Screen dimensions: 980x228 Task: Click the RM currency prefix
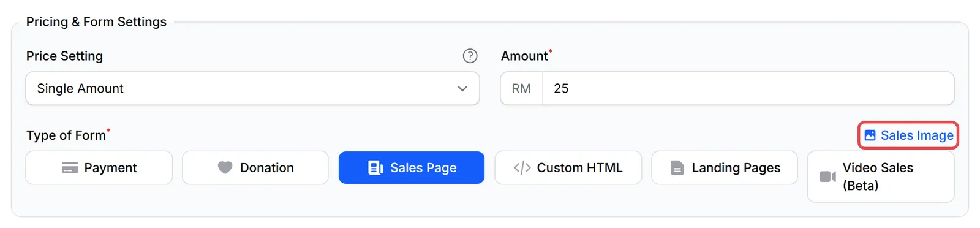pos(521,88)
